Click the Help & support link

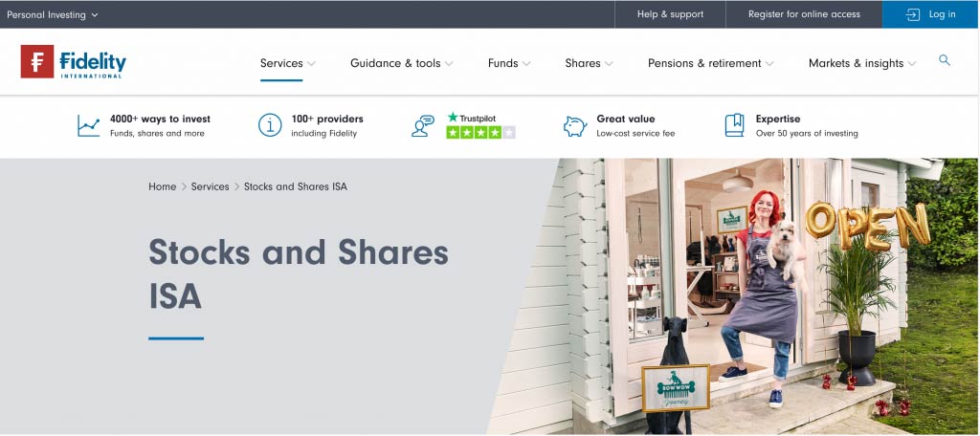coord(670,14)
